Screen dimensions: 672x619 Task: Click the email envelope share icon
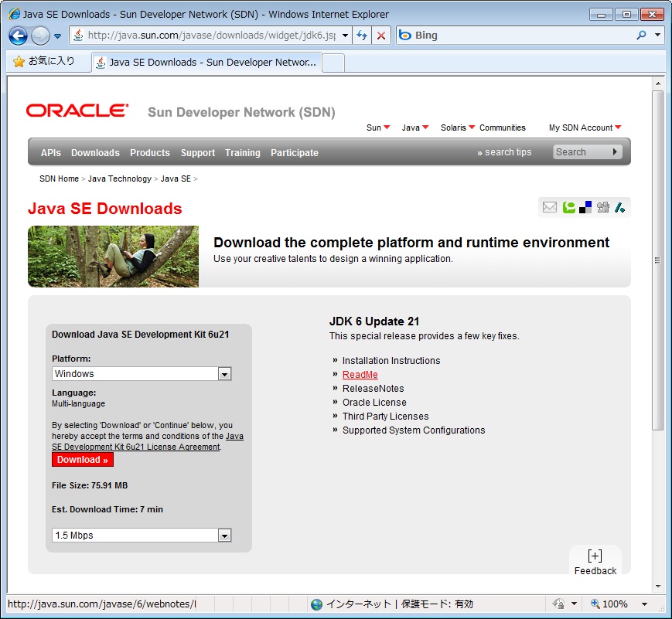(549, 207)
